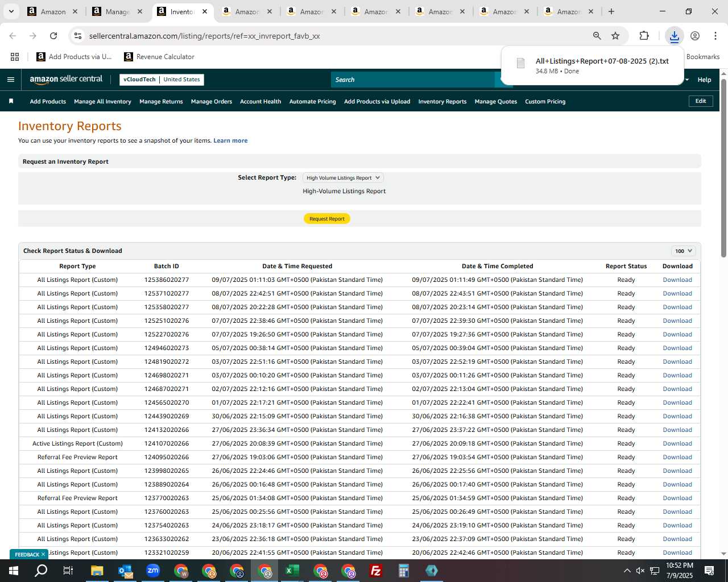This screenshot has width=728, height=582.
Task: Open Manage All Inventory
Action: (102, 101)
